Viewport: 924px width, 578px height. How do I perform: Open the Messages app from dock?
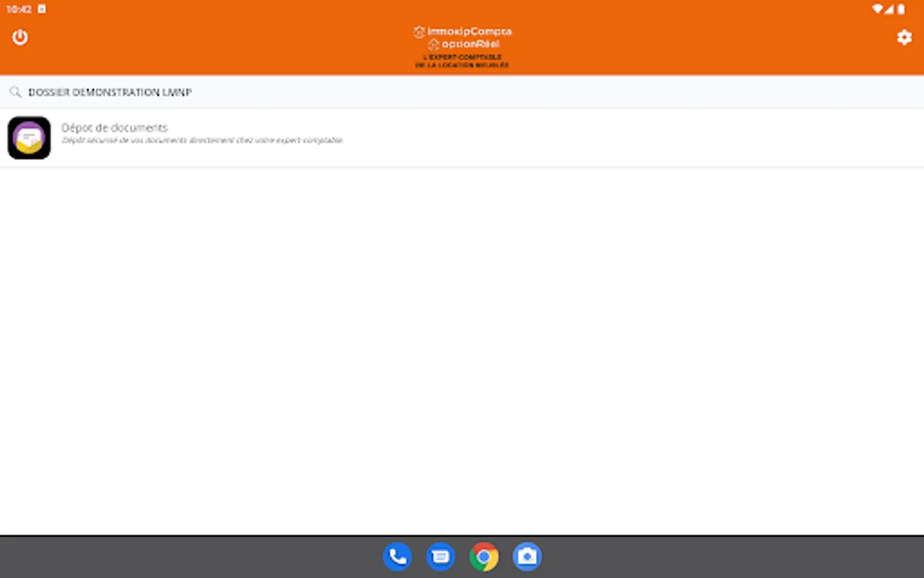click(x=440, y=557)
